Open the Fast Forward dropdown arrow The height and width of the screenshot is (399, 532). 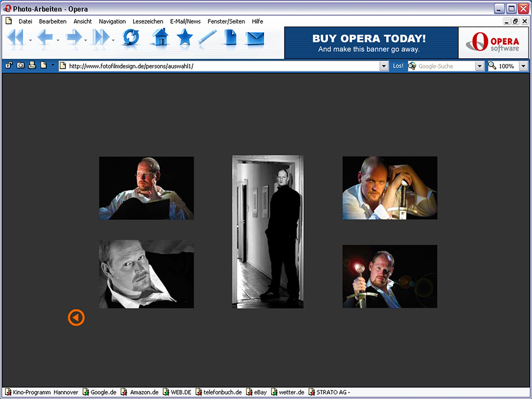113,41
